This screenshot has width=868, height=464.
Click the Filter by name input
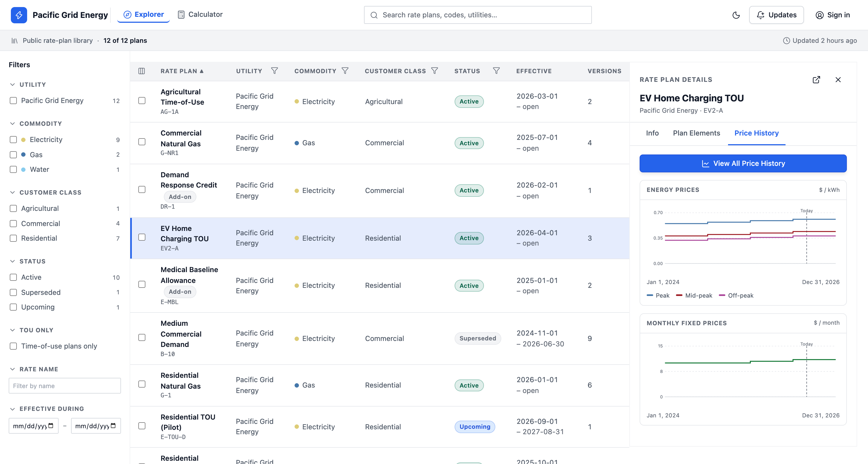click(x=65, y=386)
